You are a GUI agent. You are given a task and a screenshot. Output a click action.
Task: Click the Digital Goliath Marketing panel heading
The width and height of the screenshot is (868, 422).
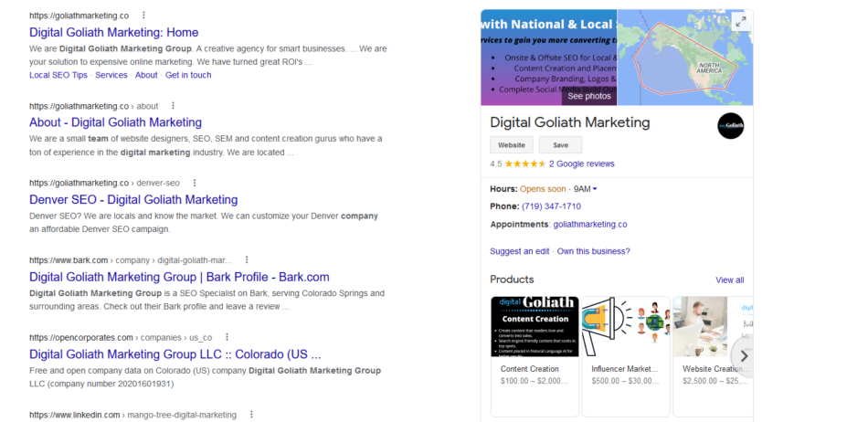pyautogui.click(x=570, y=122)
